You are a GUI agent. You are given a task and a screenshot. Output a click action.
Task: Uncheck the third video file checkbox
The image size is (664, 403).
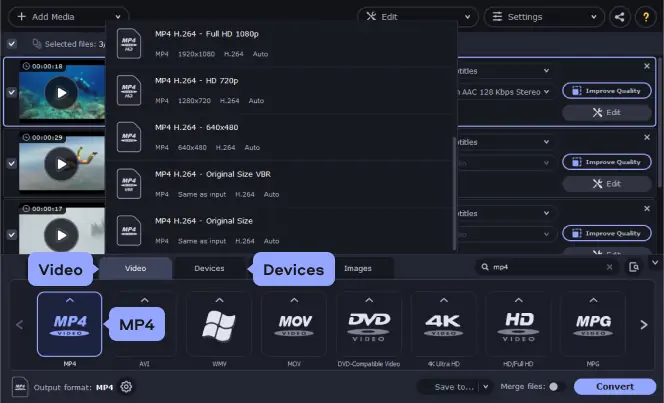tap(12, 235)
